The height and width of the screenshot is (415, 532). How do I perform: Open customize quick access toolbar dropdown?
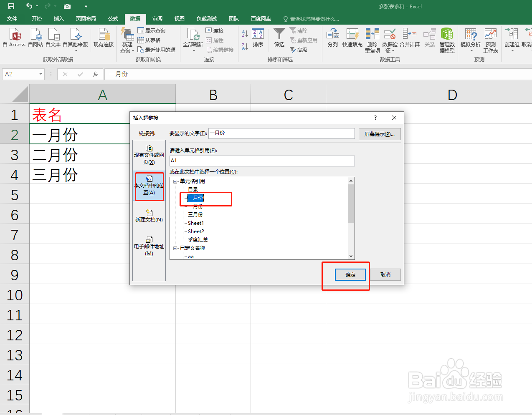[86, 6]
